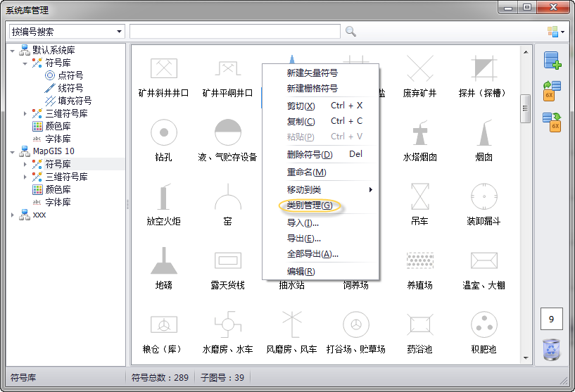Open the recycle bin icon
This screenshot has height=392, width=575.
click(551, 348)
